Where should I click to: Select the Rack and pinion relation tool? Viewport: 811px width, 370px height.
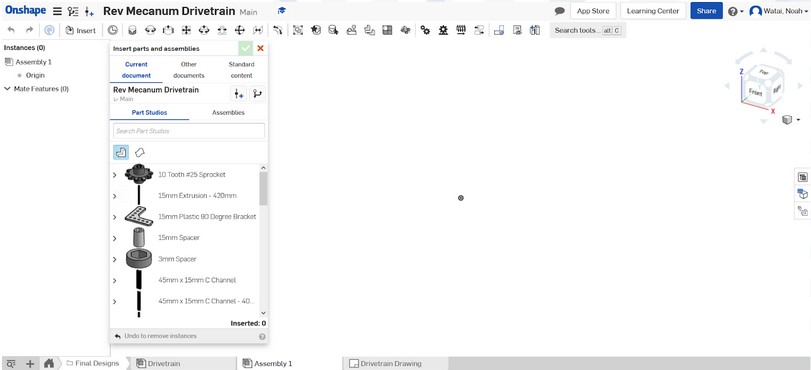point(443,31)
